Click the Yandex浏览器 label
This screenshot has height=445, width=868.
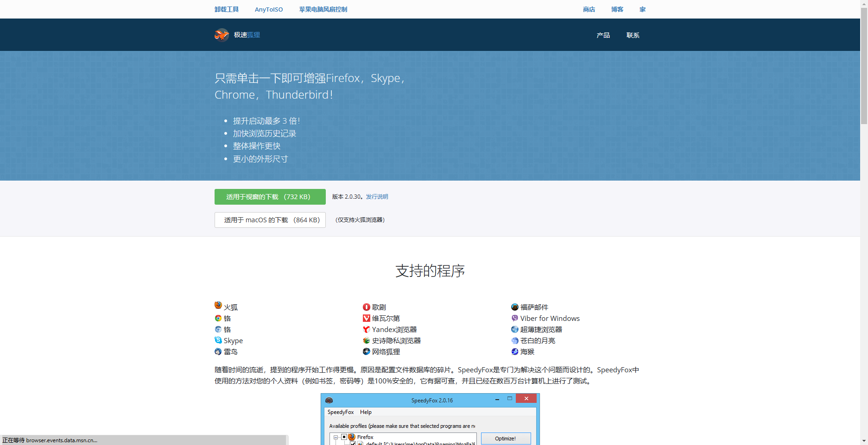pyautogui.click(x=394, y=329)
